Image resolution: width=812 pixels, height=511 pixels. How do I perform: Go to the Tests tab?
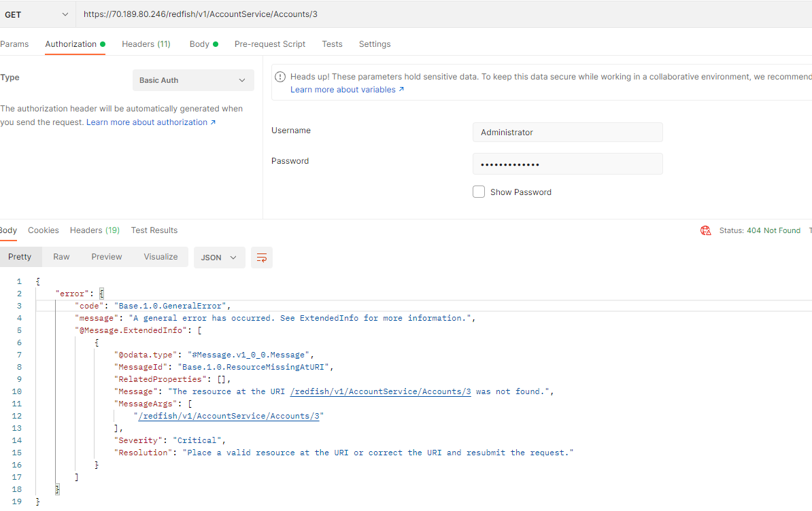click(332, 44)
